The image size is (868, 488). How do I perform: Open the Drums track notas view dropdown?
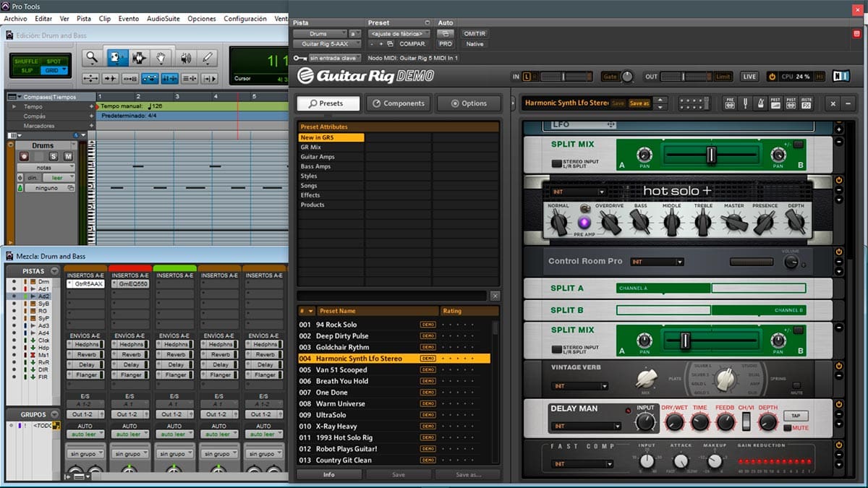46,167
